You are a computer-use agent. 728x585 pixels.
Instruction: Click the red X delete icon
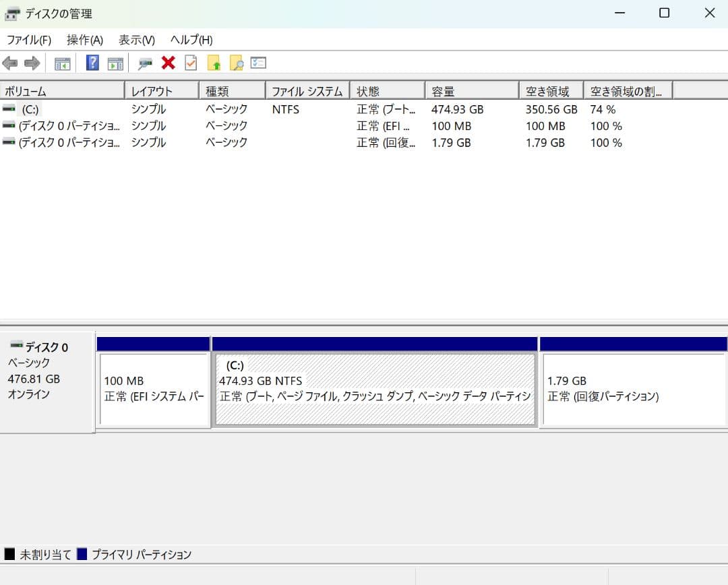[x=168, y=63]
